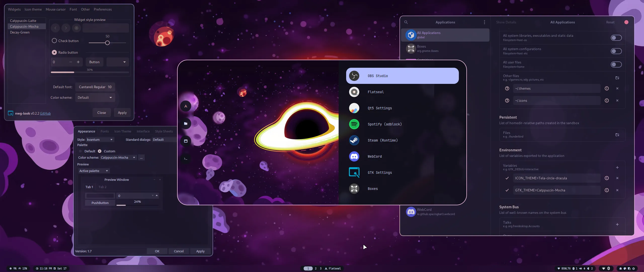This screenshot has width=644, height=272.
Task: Click the GitHub link in nwg-look
Action: 45,113
